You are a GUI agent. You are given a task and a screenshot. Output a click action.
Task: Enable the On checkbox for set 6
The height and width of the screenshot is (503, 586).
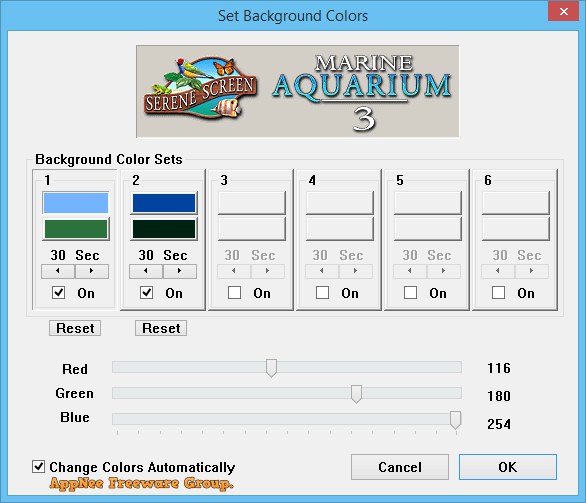tap(499, 293)
